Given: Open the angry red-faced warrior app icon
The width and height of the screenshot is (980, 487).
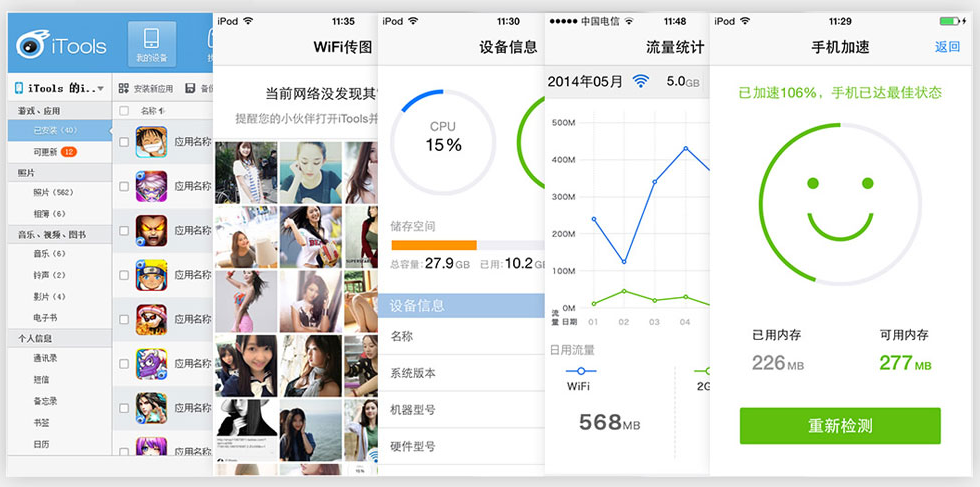Looking at the screenshot, I should (x=151, y=231).
